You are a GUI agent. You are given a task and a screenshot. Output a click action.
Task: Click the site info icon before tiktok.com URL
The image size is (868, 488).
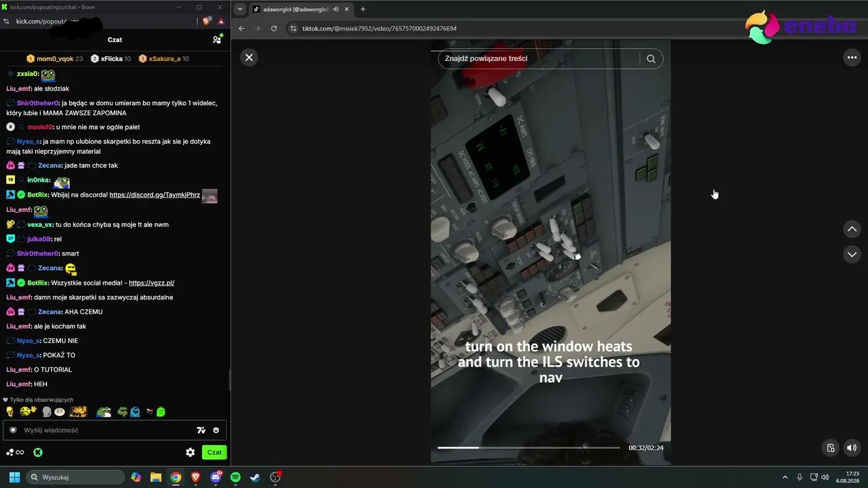(x=293, y=28)
